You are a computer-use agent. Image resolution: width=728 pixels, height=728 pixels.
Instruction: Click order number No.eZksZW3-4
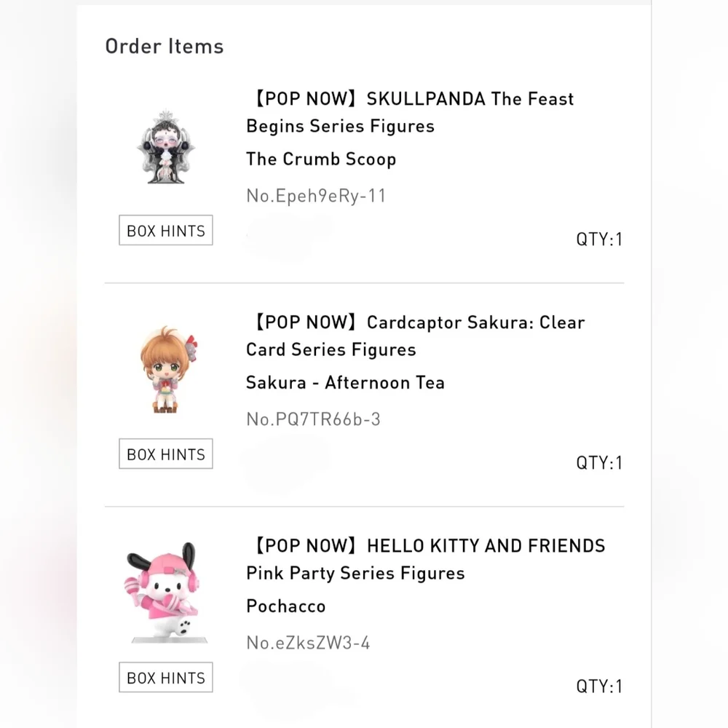click(x=308, y=643)
